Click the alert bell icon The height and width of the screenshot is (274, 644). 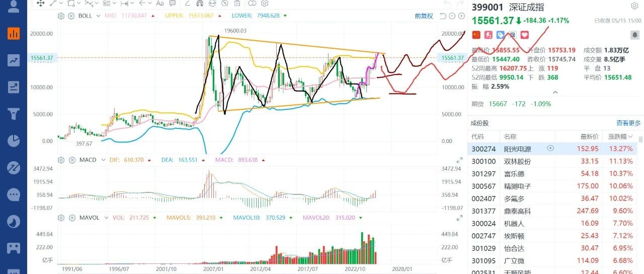pos(635,35)
